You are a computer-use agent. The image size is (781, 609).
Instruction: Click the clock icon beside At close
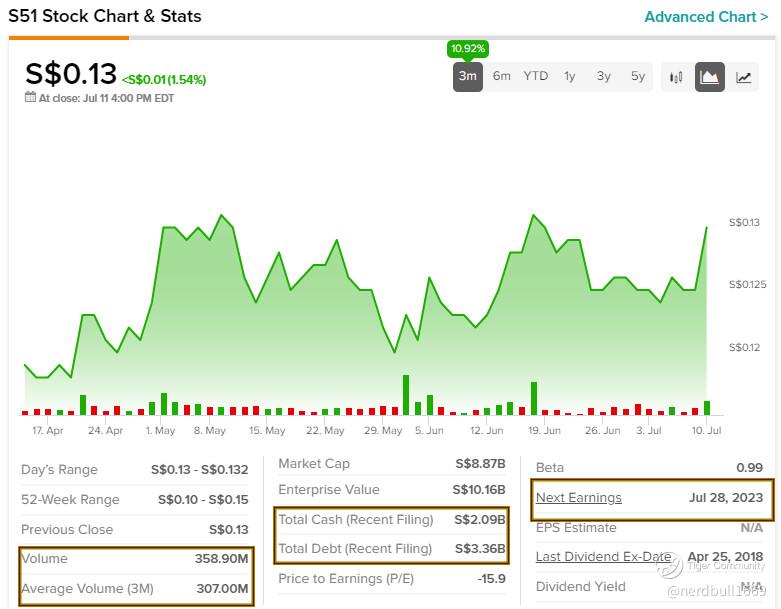coord(30,98)
